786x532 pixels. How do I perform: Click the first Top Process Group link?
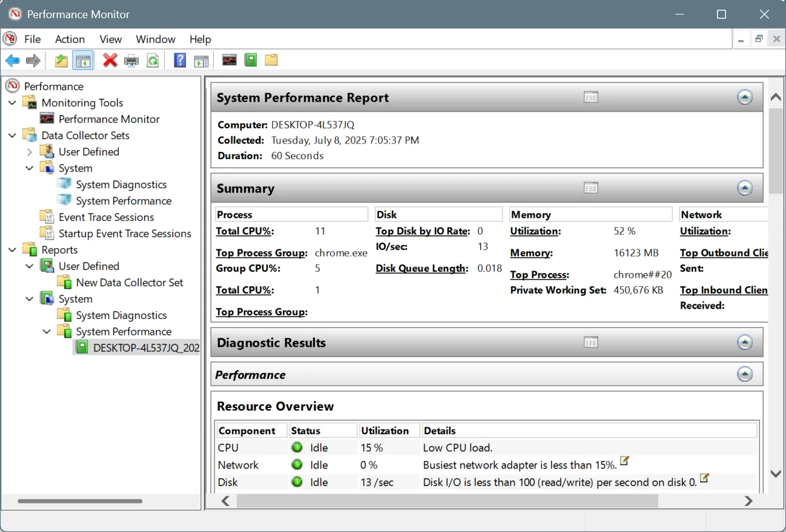262,253
